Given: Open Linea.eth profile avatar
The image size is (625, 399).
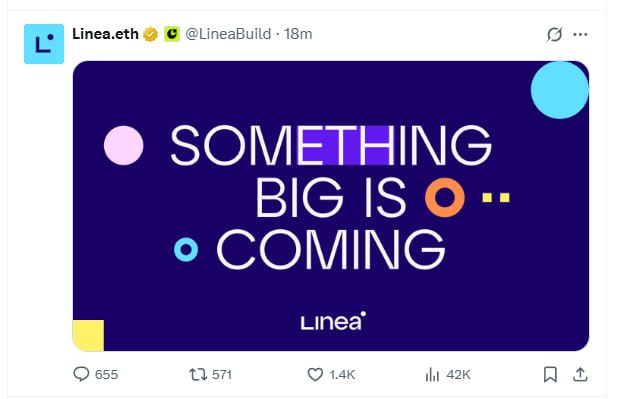Looking at the screenshot, I should 44,44.
